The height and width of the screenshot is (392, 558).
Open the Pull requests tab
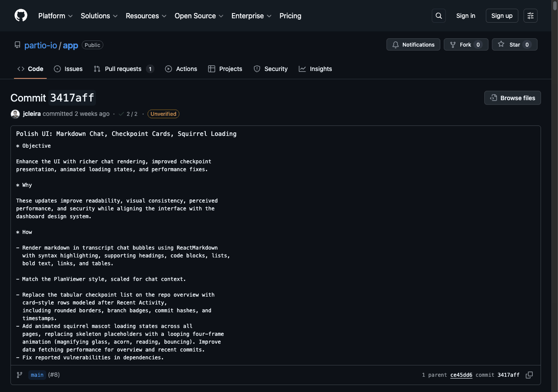coord(124,69)
